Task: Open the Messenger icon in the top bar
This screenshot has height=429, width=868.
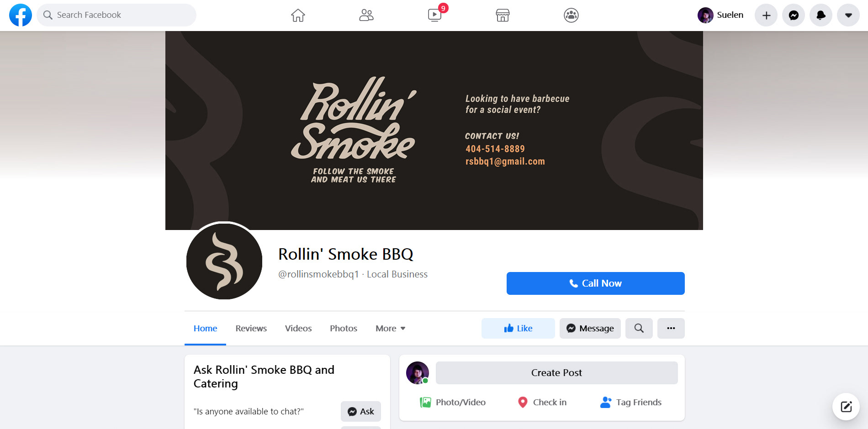Action: coord(794,15)
